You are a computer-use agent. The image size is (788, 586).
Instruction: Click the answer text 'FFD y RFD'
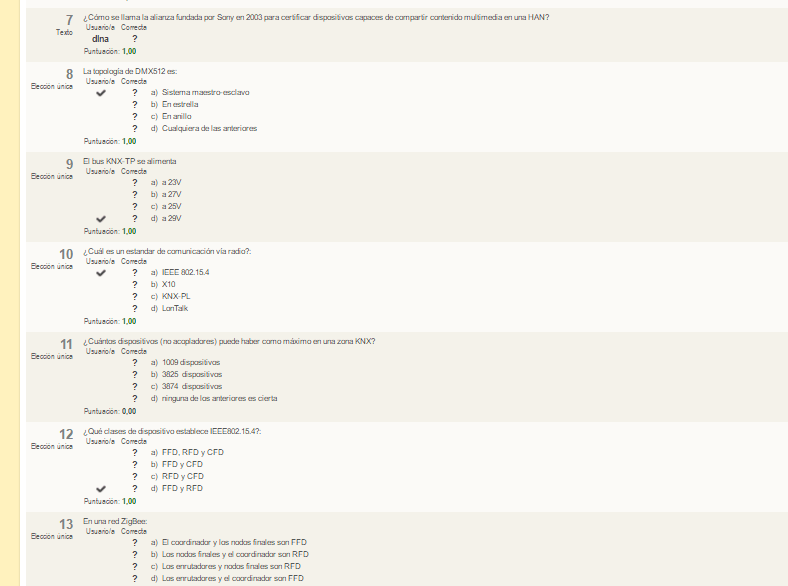click(x=182, y=489)
